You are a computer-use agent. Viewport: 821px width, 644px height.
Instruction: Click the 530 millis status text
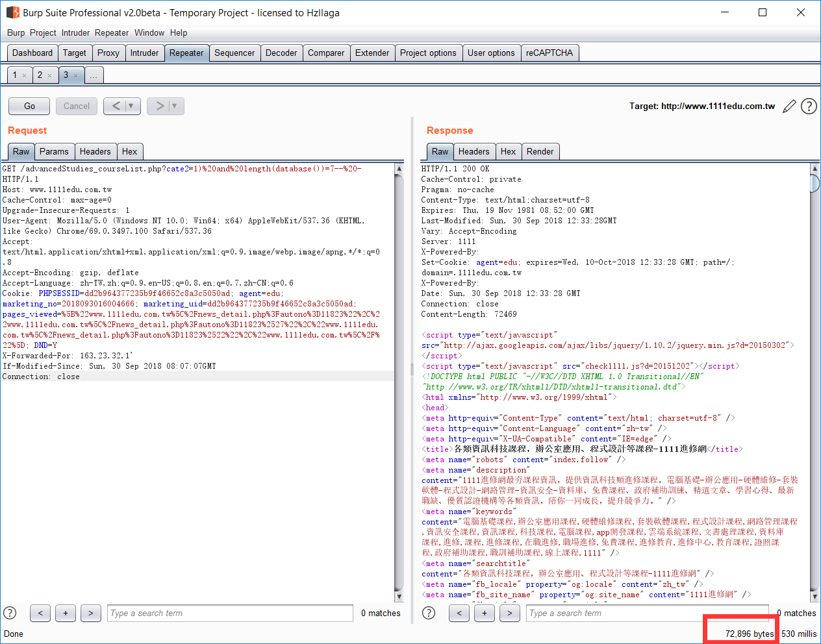799,634
